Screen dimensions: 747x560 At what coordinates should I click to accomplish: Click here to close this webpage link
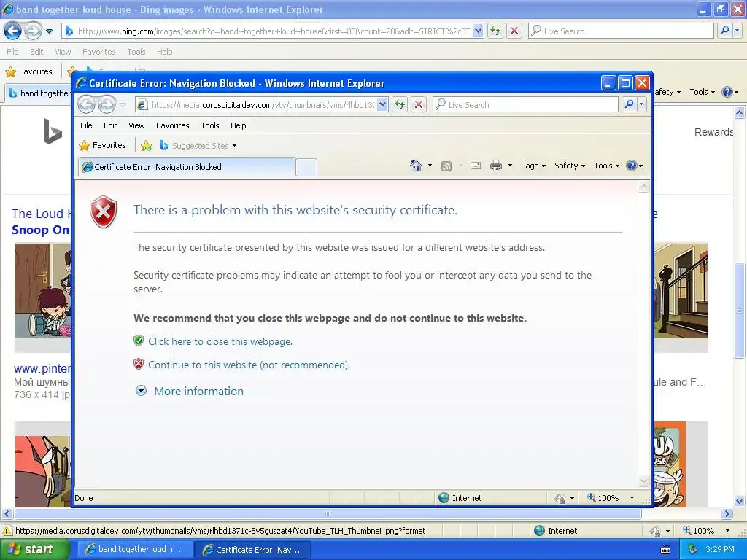(x=220, y=341)
